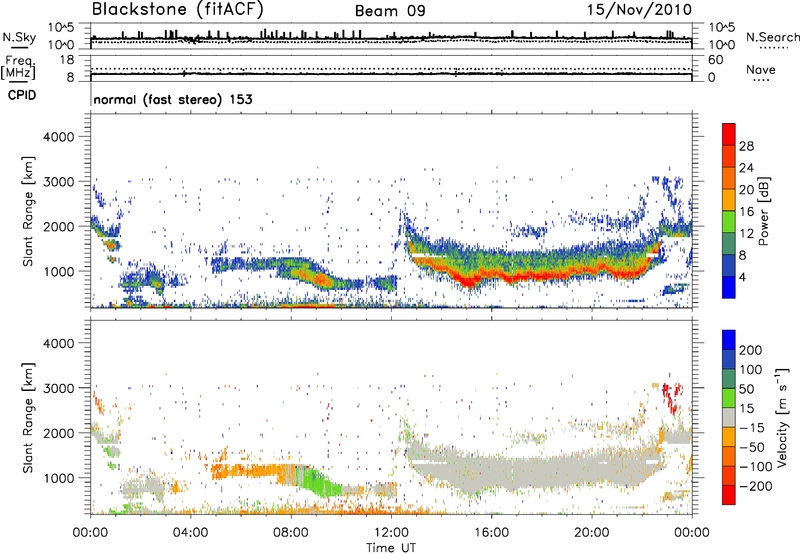Click the frequency axis value '18'
Viewport: 800px width, 554px height.
click(67, 60)
